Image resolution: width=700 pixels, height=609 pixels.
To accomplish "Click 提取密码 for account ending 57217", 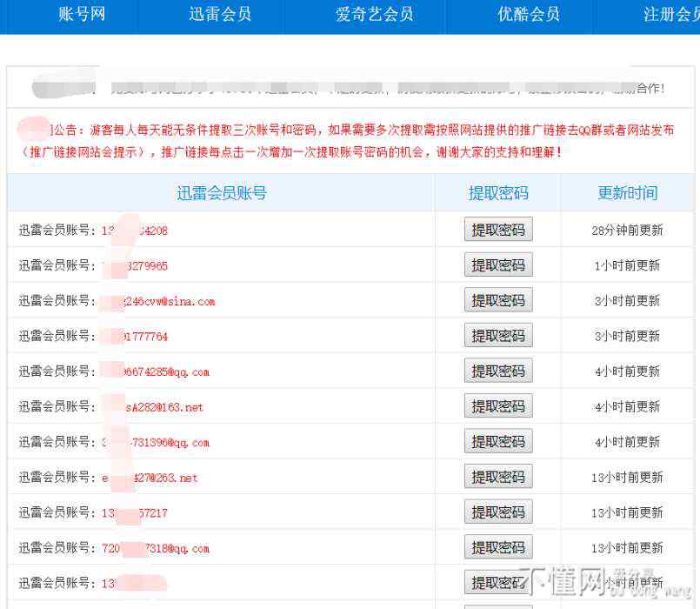I will [x=498, y=512].
